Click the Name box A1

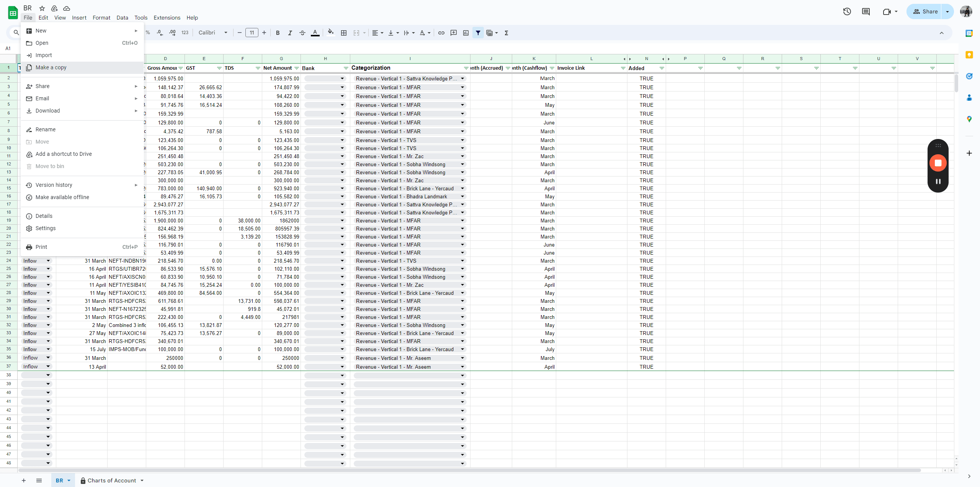pyautogui.click(x=8, y=48)
